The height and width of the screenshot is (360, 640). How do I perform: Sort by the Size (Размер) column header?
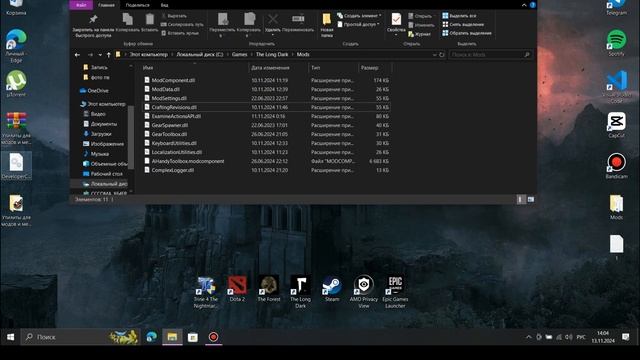click(374, 68)
